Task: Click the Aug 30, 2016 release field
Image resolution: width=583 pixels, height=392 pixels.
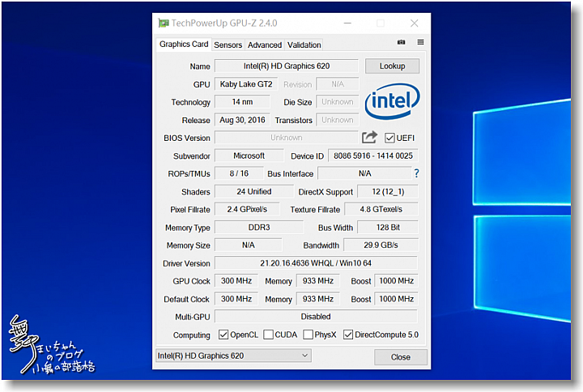Action: pos(242,120)
